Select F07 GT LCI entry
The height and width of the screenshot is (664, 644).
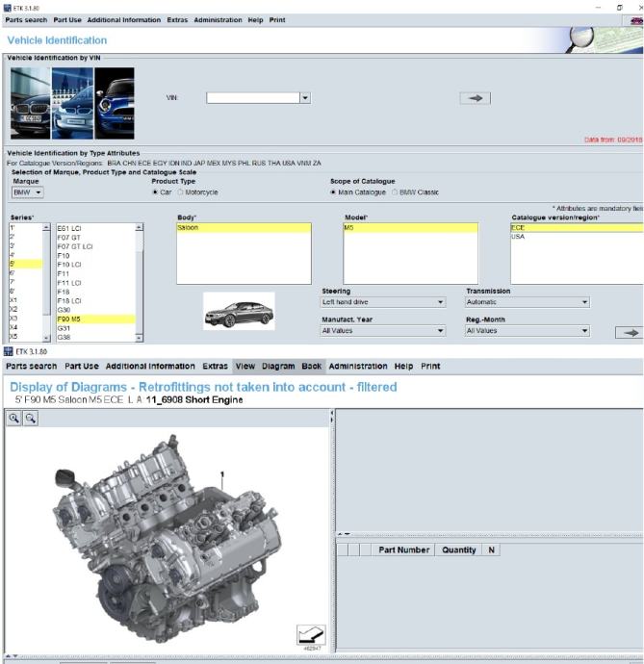(95, 246)
